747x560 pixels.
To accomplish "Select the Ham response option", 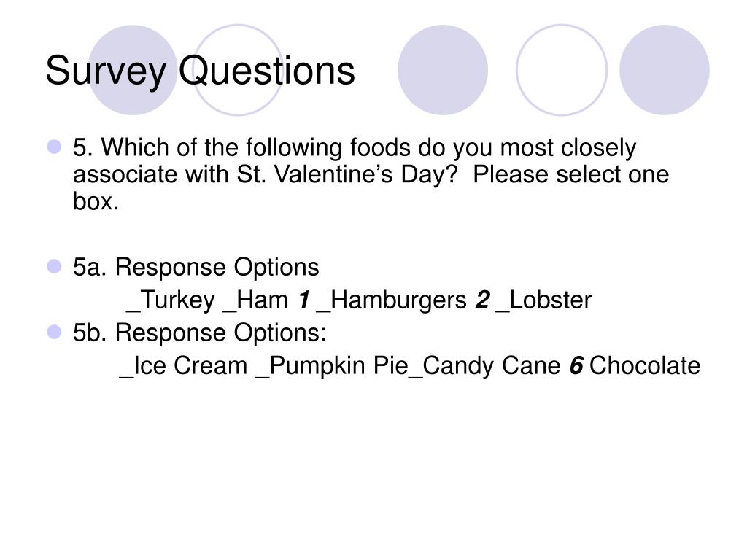I will point(255,300).
